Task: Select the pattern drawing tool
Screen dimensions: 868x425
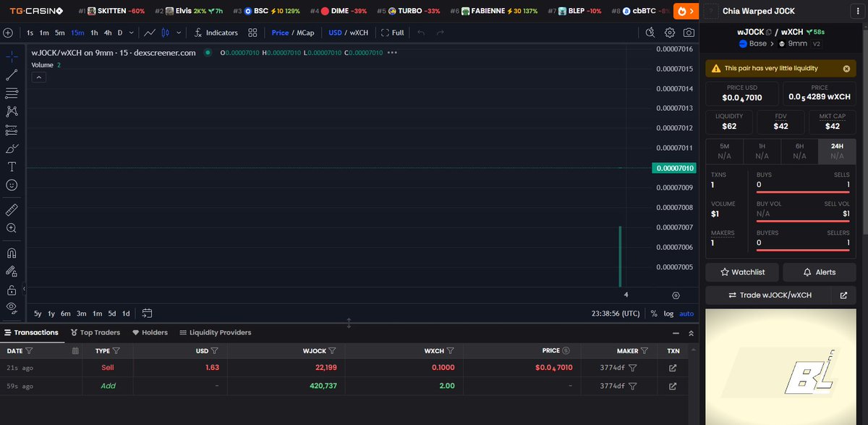Action: [x=12, y=111]
